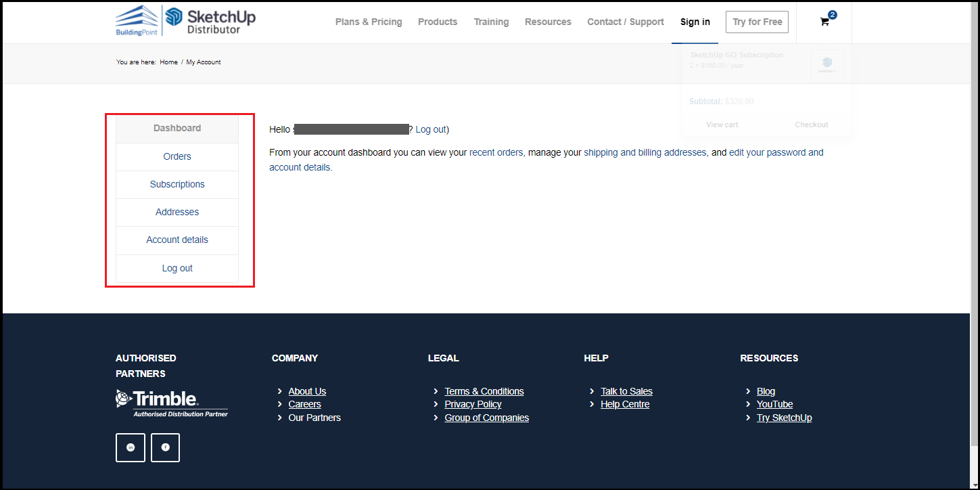
Task: Open the Help Centre footer link
Action: coord(624,404)
